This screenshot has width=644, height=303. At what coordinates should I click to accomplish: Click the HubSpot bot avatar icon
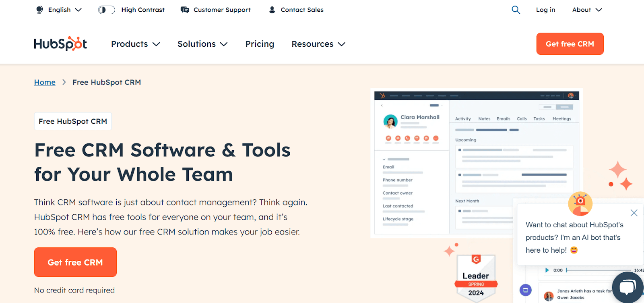pos(580,203)
